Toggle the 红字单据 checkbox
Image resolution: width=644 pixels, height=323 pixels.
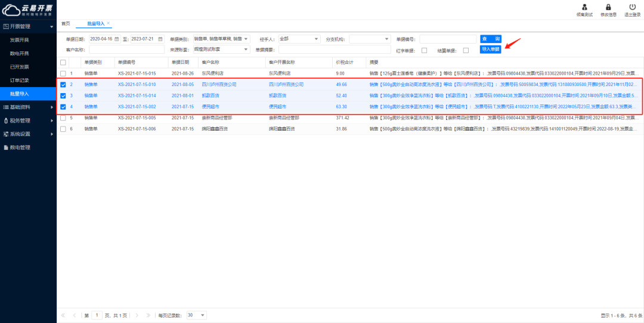click(425, 50)
